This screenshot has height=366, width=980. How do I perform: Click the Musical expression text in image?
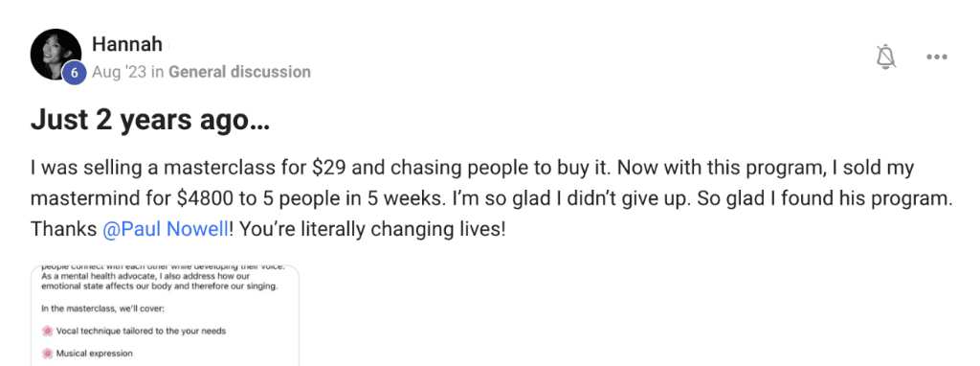pos(95,354)
